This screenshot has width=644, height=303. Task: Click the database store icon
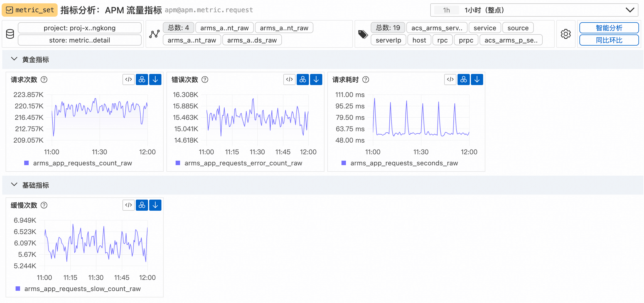[x=10, y=34]
